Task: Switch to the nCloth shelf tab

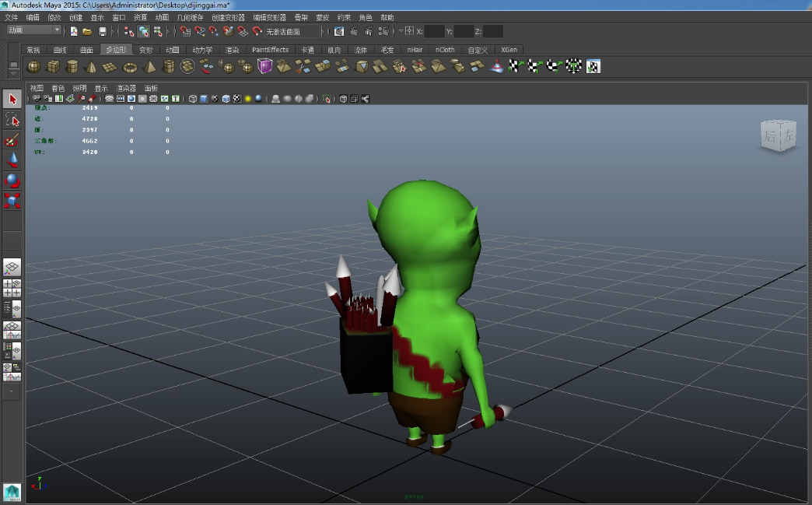Action: point(445,50)
